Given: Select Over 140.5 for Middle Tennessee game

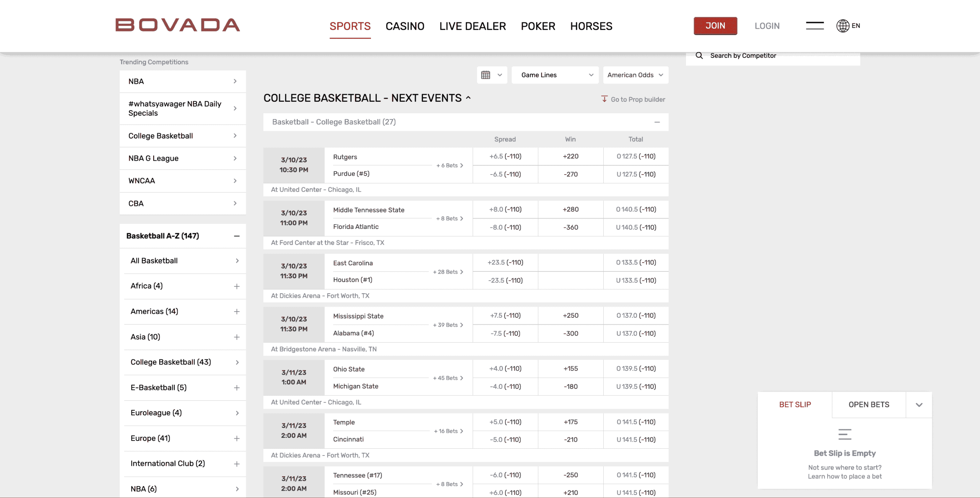Looking at the screenshot, I should click(636, 210).
